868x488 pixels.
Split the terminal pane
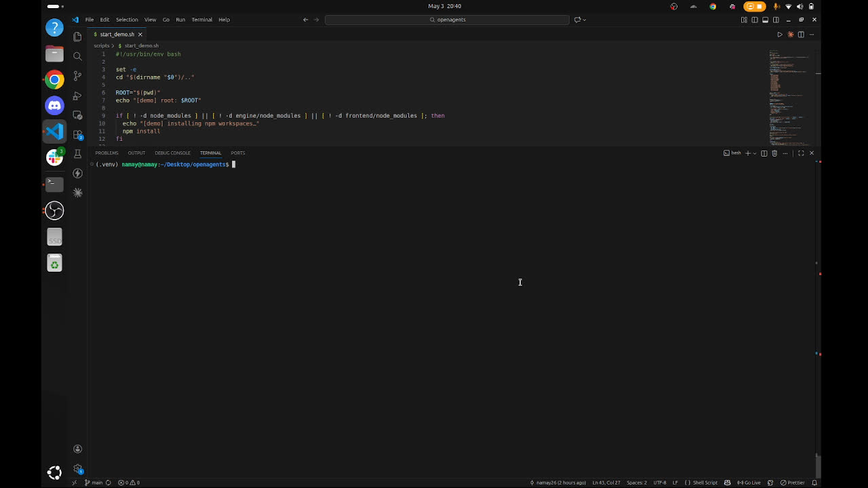(764, 153)
